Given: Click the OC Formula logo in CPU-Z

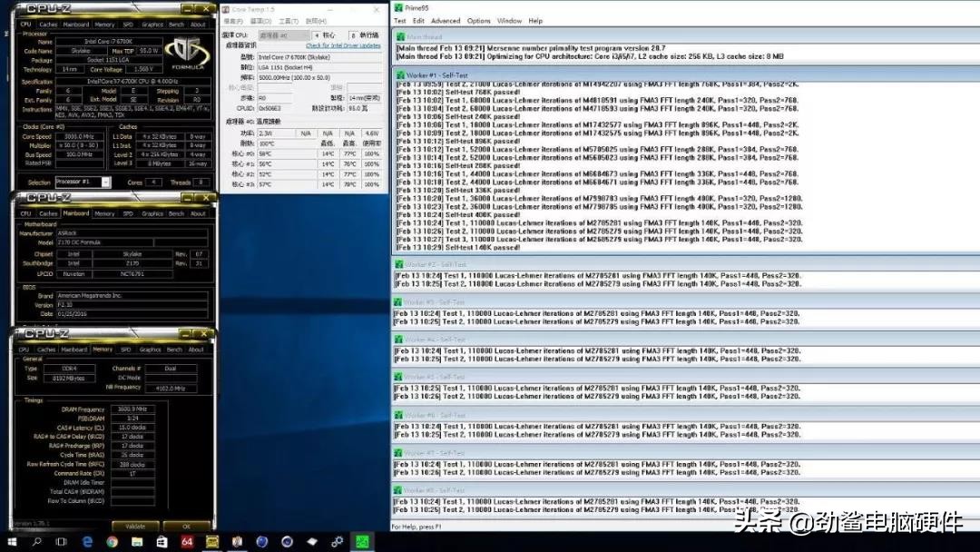Looking at the screenshot, I should coord(188,54).
